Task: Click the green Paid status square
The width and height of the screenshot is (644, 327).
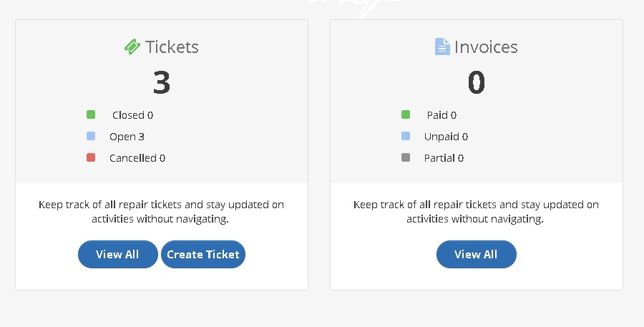Action: [x=406, y=114]
